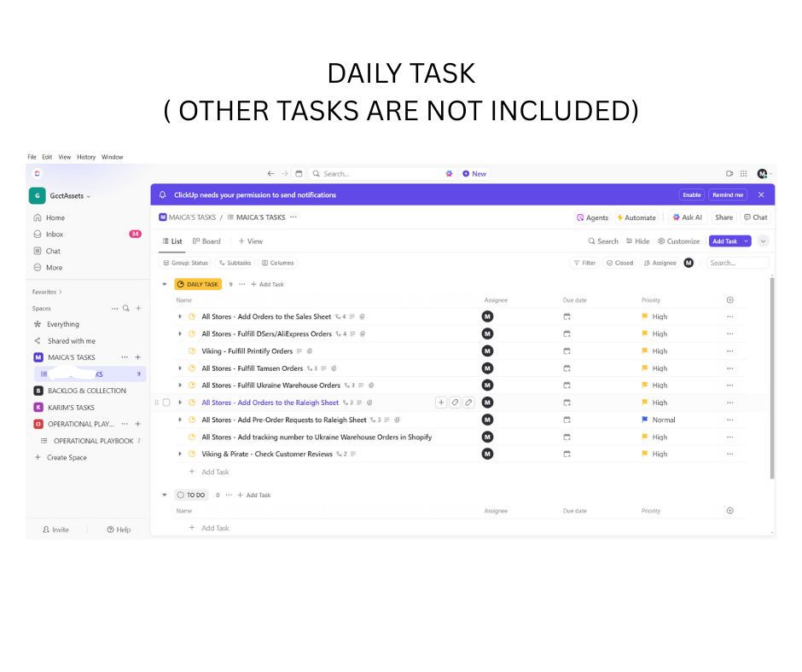Click the record clip icon at top right
This screenshot has height=672, width=802.
tap(729, 174)
